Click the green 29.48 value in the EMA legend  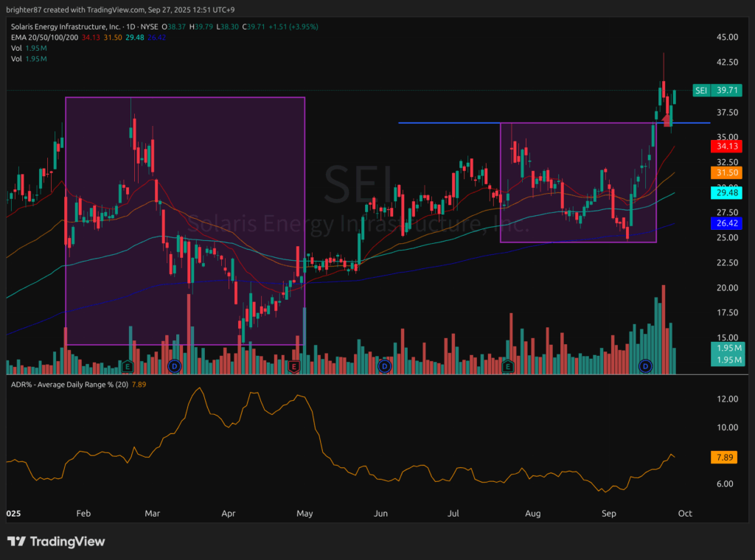(x=135, y=38)
